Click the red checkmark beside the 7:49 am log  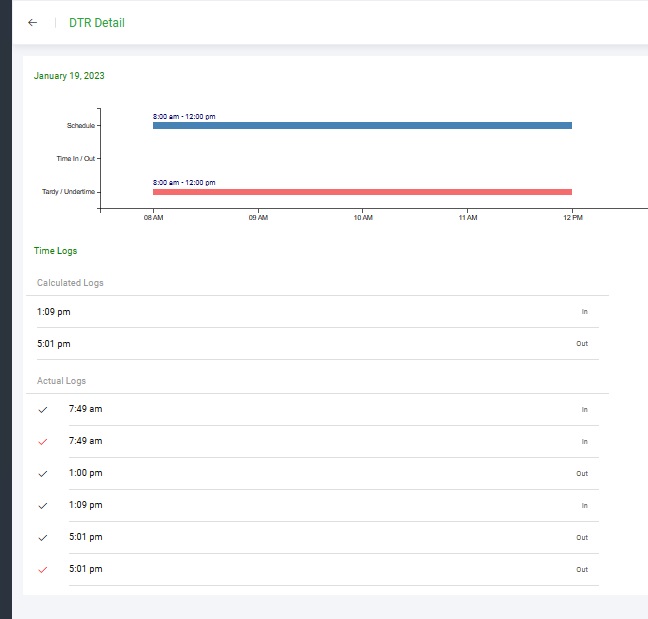tap(42, 441)
